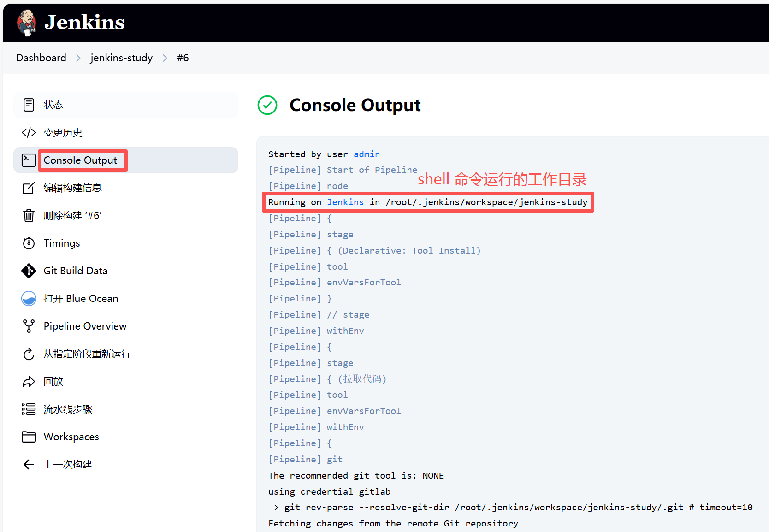
Task: Open the 状态 sidebar item
Action: point(126,105)
